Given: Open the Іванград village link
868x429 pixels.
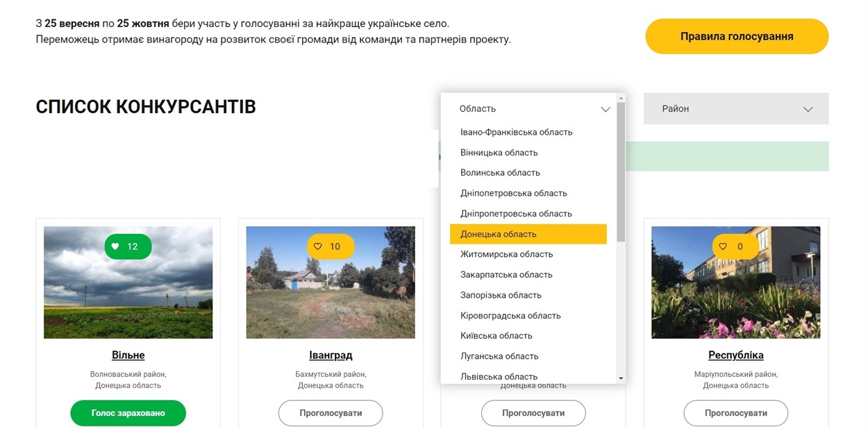Looking at the screenshot, I should tap(331, 355).
